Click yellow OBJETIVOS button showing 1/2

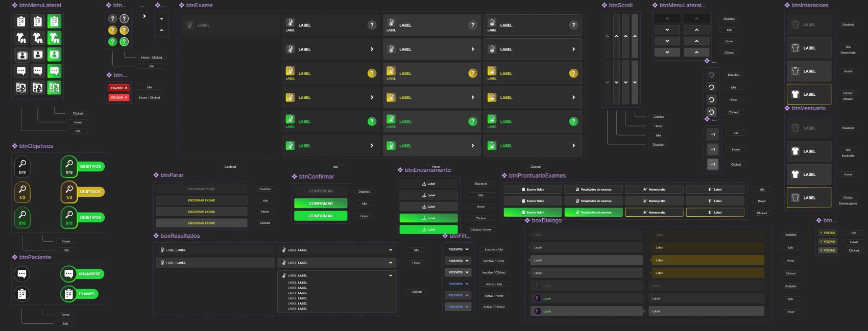pos(82,192)
